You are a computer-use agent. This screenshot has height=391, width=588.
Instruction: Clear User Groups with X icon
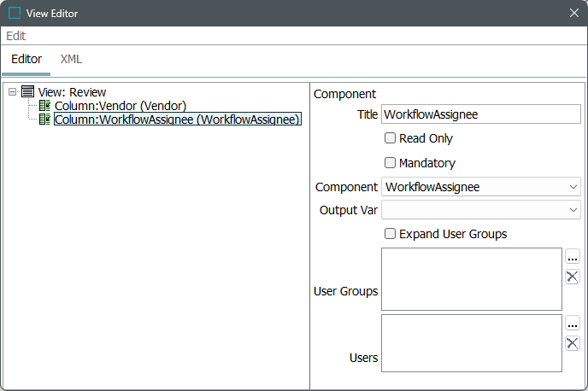pyautogui.click(x=573, y=276)
